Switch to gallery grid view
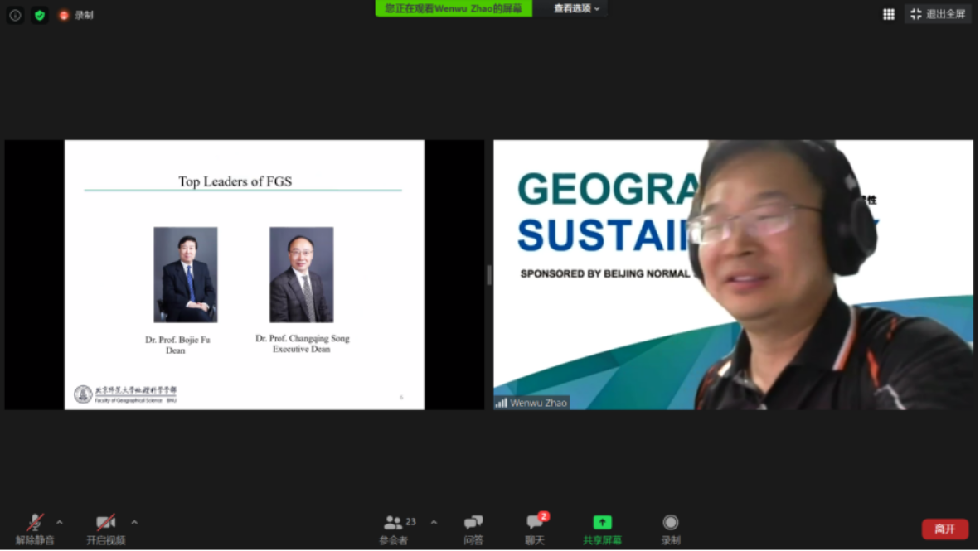 point(889,14)
